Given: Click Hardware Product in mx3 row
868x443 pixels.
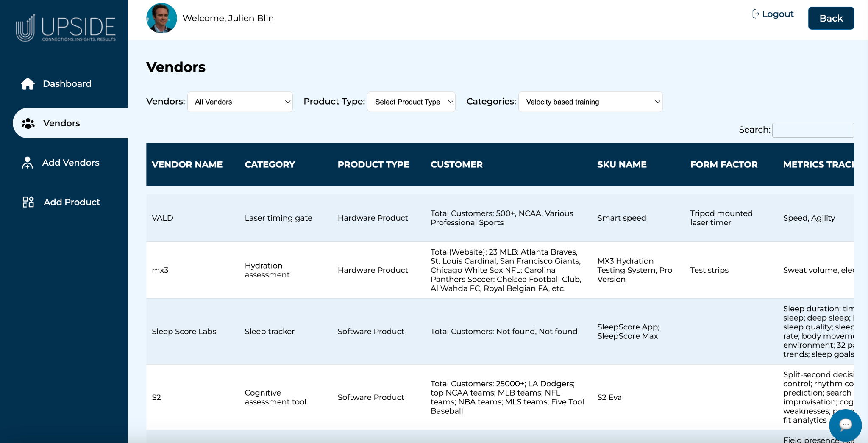Looking at the screenshot, I should (373, 270).
